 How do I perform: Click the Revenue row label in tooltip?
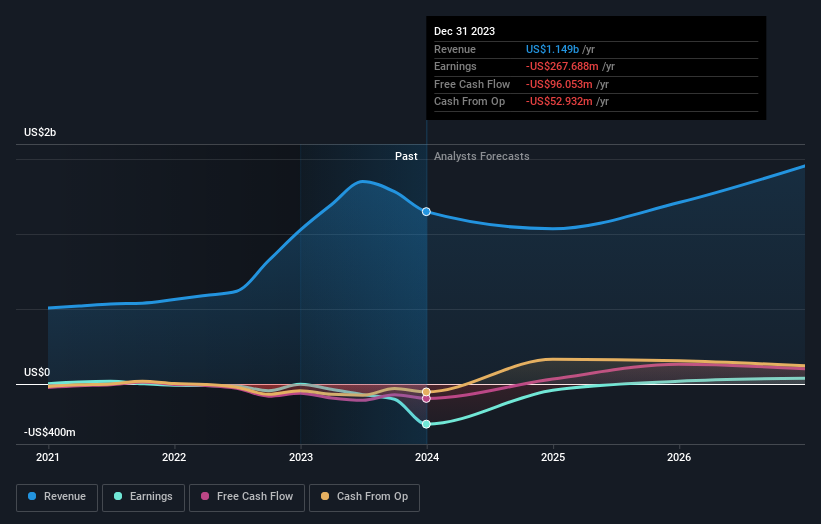(x=455, y=49)
